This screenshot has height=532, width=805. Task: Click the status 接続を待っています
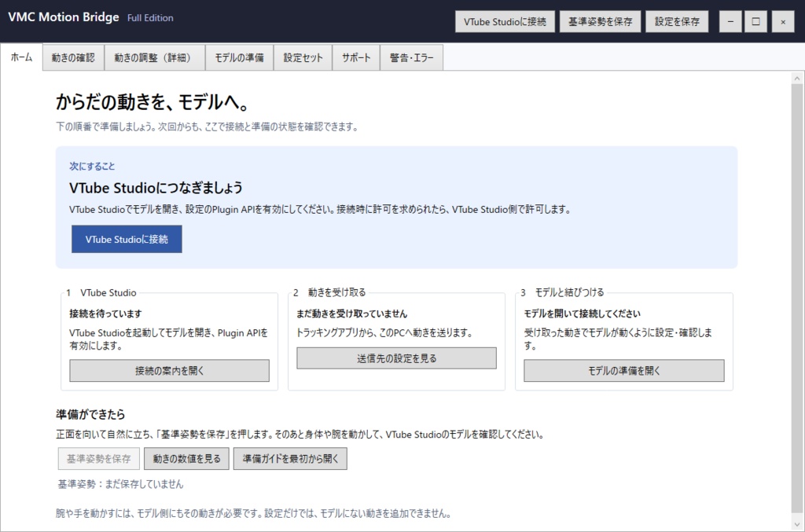pos(105,314)
